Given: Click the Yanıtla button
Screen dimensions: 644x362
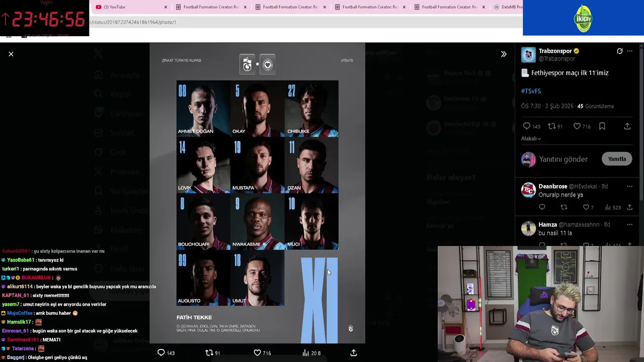Looking at the screenshot, I should 617,159.
